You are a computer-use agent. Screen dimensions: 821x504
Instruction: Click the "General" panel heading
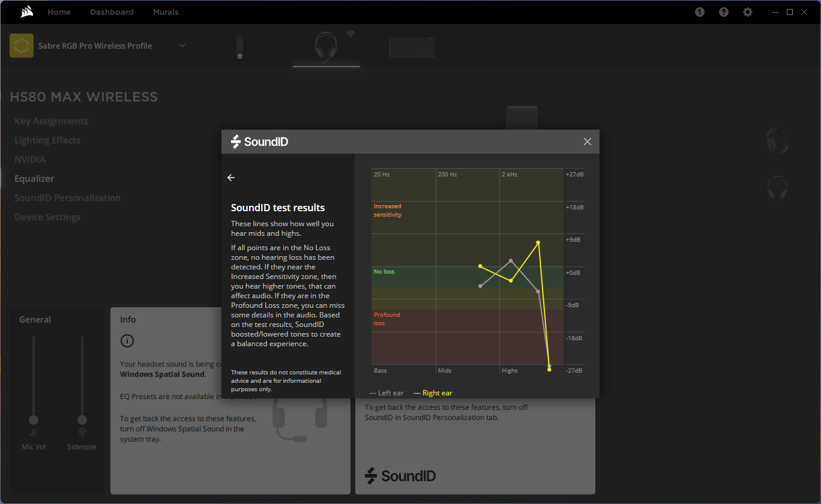[35, 320]
